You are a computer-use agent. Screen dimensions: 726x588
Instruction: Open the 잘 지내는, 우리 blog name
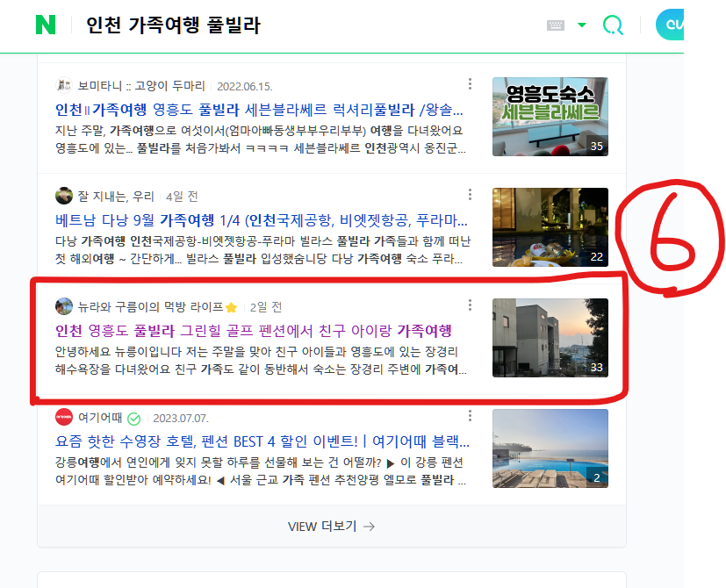coord(115,197)
